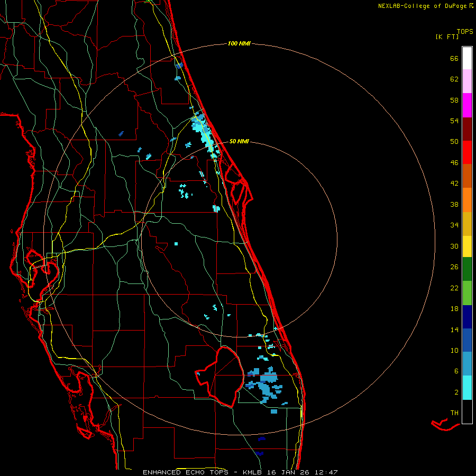Click the gold swatch near 34

pyautogui.click(x=467, y=224)
